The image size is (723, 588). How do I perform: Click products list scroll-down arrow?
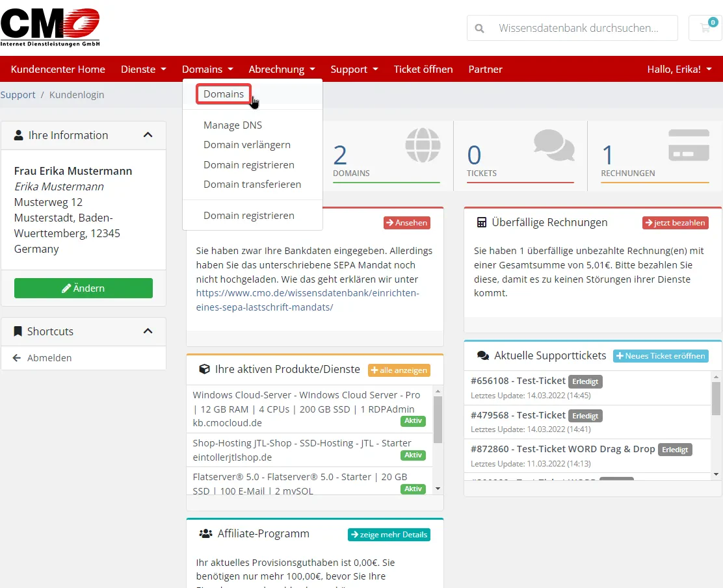(x=438, y=489)
